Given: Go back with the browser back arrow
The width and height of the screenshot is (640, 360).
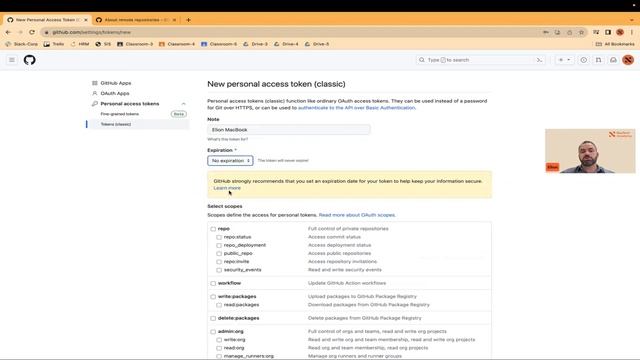Looking at the screenshot, I should [x=8, y=32].
